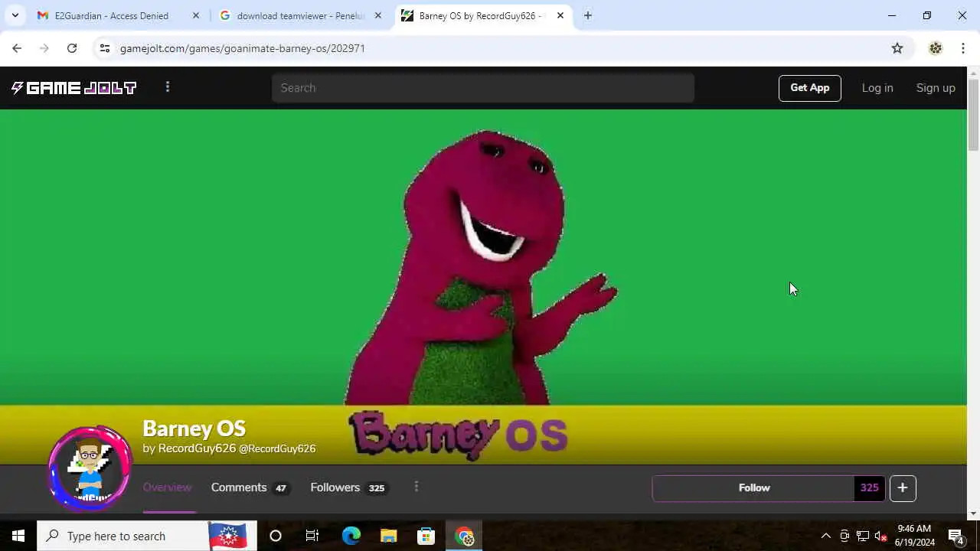Image resolution: width=980 pixels, height=551 pixels.
Task: Open Microsoft Store from taskbar
Action: coord(426,536)
